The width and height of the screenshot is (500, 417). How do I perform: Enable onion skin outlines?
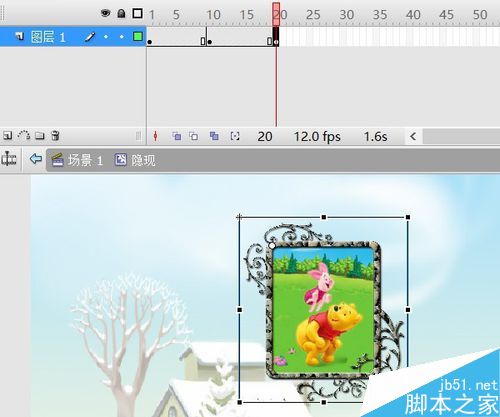194,136
